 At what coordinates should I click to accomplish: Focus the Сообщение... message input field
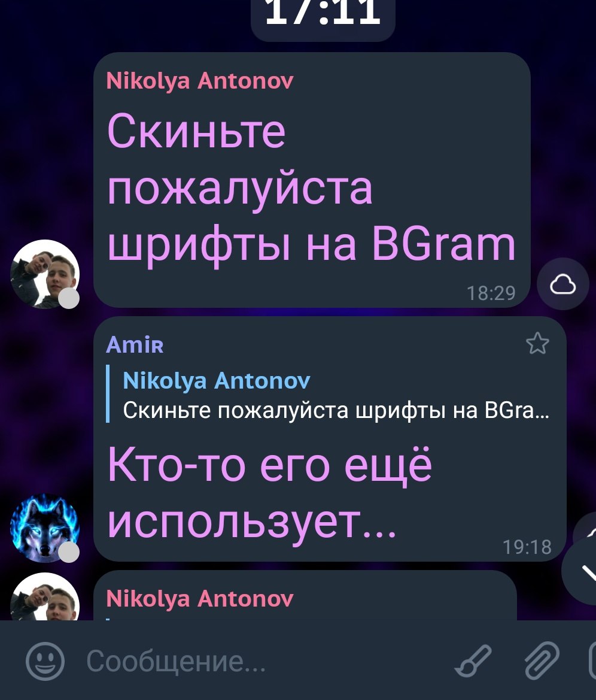click(x=263, y=661)
